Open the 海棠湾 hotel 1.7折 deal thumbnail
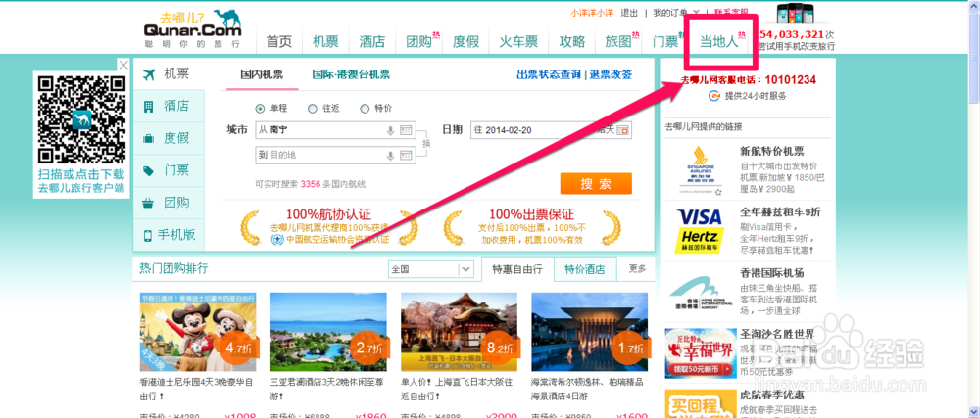980x418 pixels. (590, 333)
